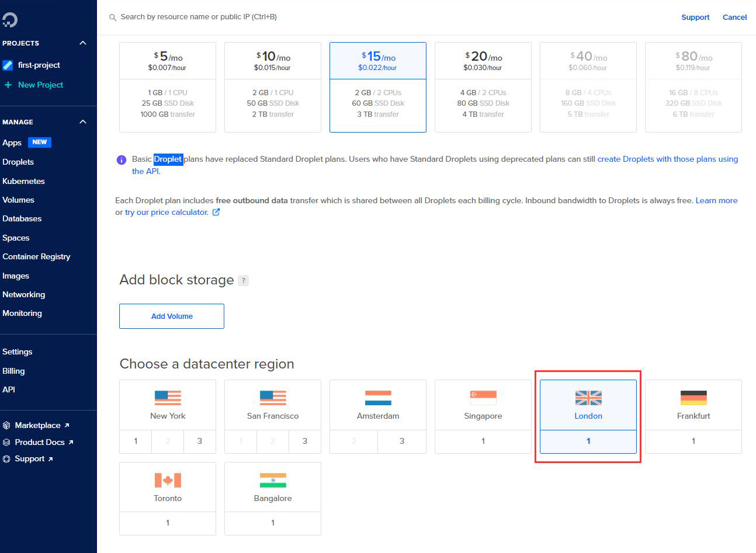The image size is (756, 553).
Task: Open try our price calculator link
Action: (167, 212)
